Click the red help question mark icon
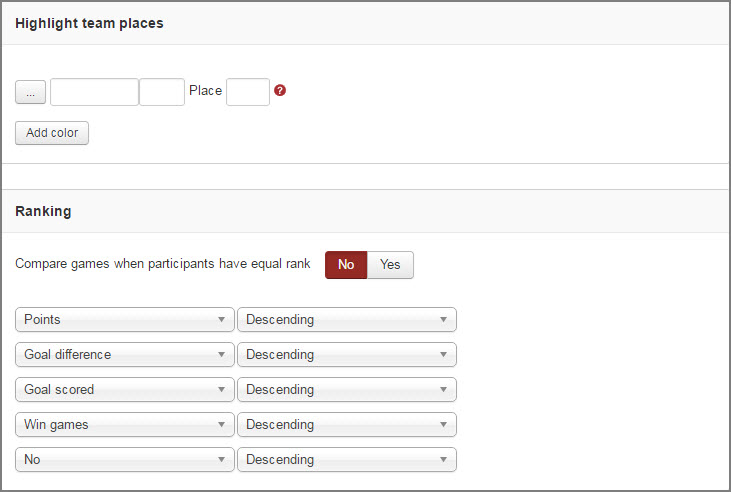The width and height of the screenshot is (731, 492). (280, 90)
